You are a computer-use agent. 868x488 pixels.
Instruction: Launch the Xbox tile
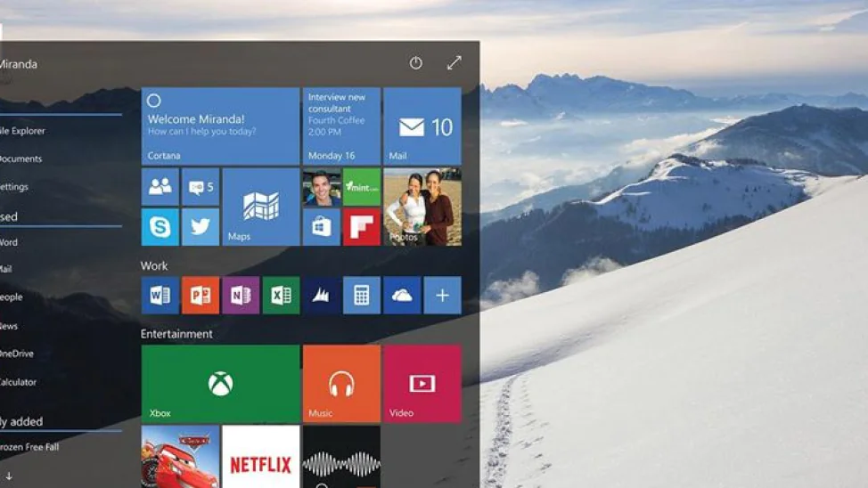point(220,384)
